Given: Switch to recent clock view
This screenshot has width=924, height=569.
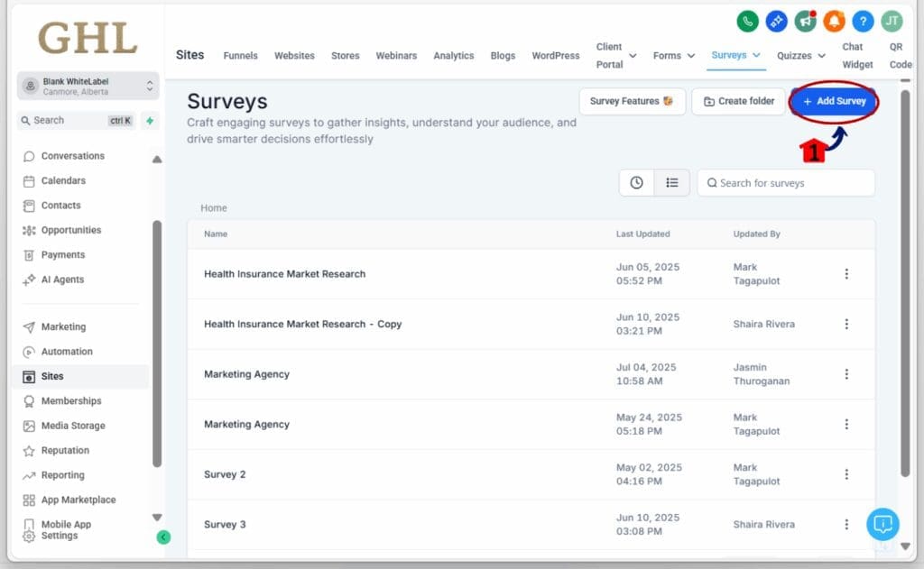Looking at the screenshot, I should click(636, 182).
